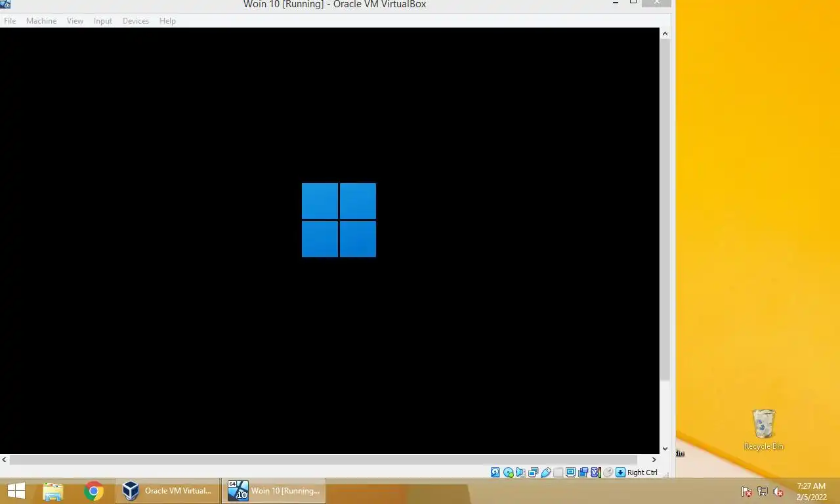Close the Woin 10 VirtualBox window

coord(656,3)
